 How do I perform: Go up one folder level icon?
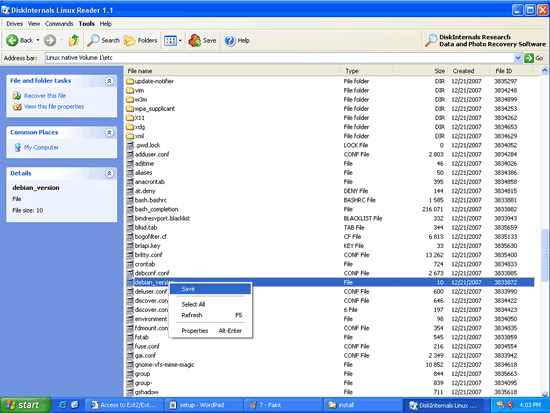(74, 40)
